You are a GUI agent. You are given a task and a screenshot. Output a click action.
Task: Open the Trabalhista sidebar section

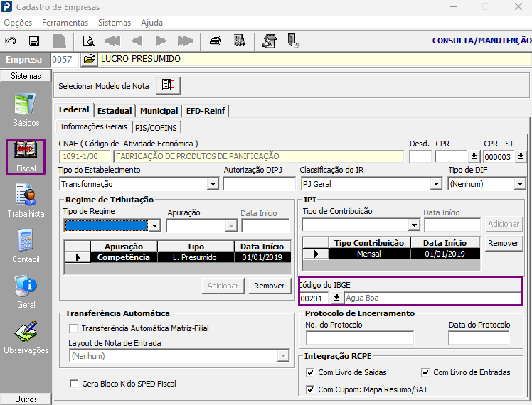pos(26,200)
